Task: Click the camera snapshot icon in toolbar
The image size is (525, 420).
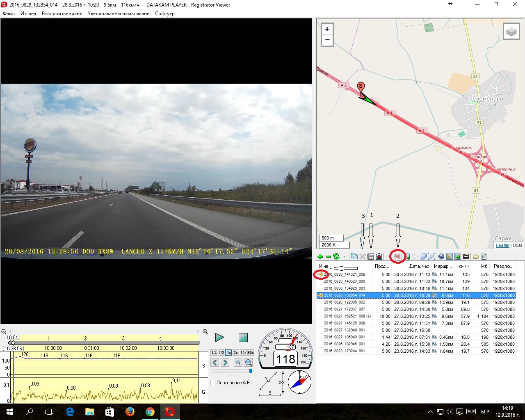Action: click(x=379, y=257)
